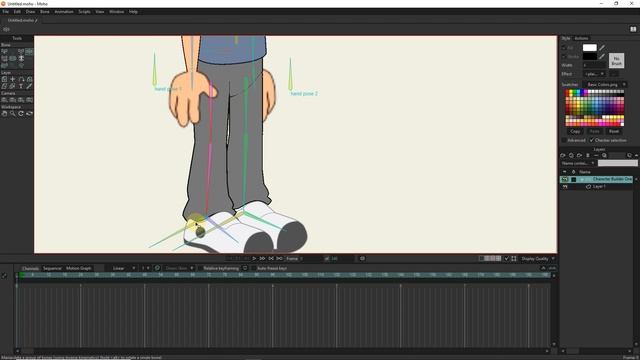This screenshot has height=360, width=640.
Task: Open the Effect dropdown
Action: coord(595,74)
